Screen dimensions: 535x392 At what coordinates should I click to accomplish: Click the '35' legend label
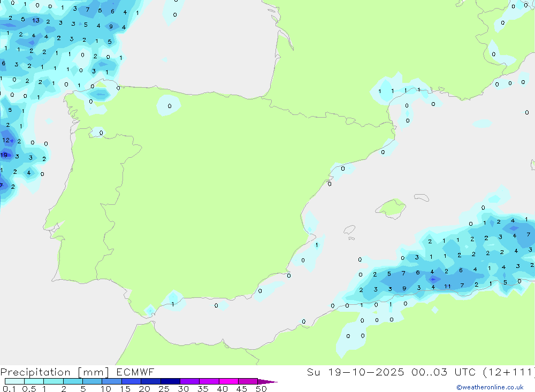[203, 389]
